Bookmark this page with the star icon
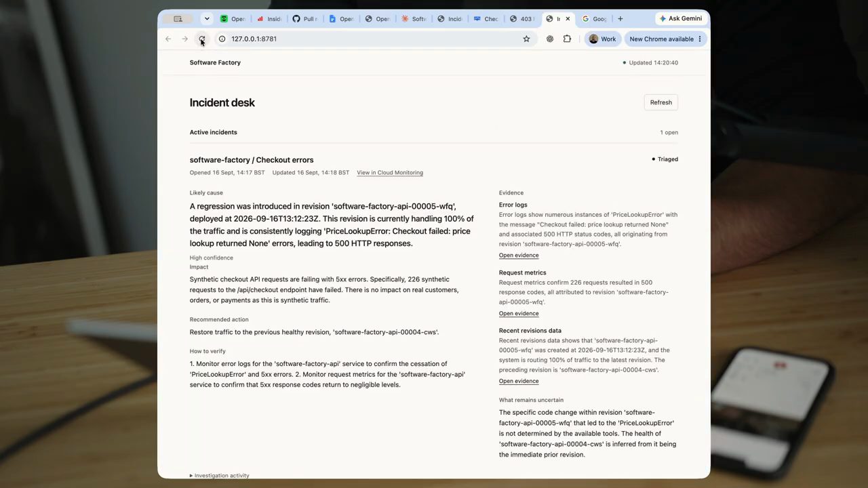The width and height of the screenshot is (868, 488). (x=526, y=39)
